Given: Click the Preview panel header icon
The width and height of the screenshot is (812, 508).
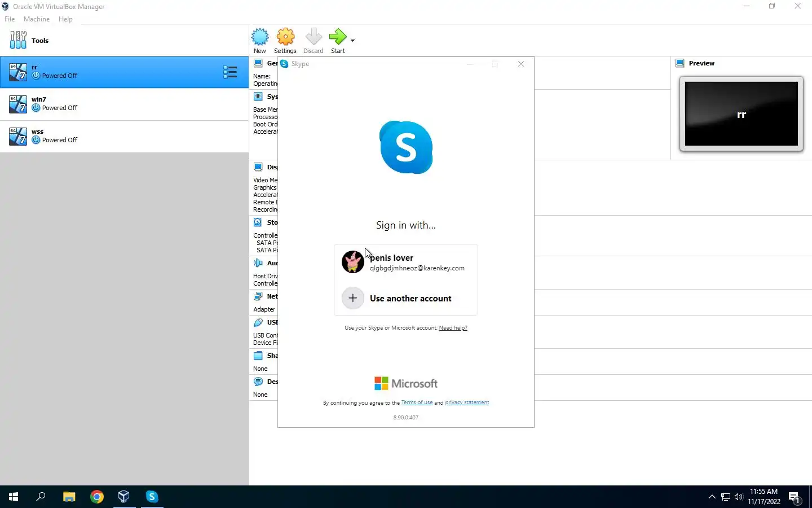Looking at the screenshot, I should click(x=680, y=63).
